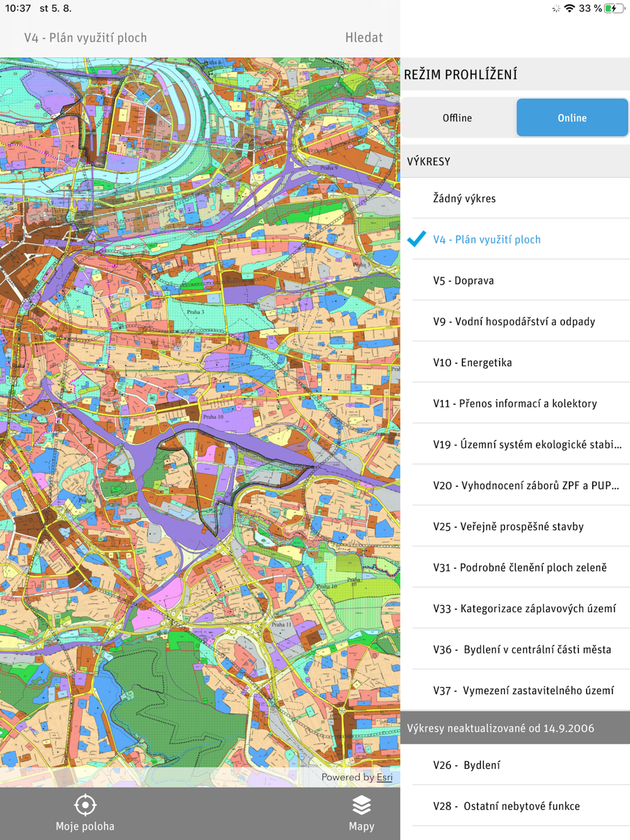Open V31 - Podrobné členění ploch zeleně
Viewport: 630px width, 840px height.
[515, 567]
